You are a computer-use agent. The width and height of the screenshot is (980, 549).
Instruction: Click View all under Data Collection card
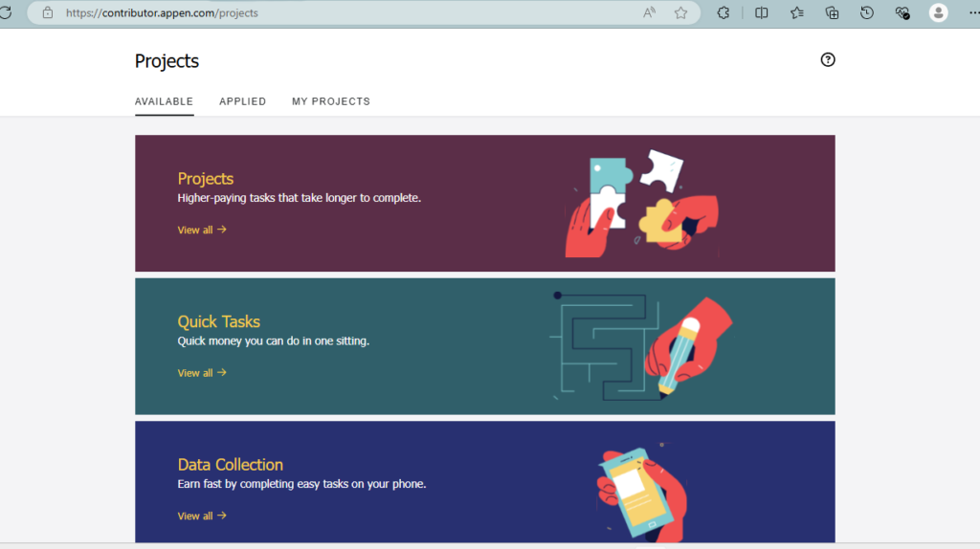tap(202, 516)
